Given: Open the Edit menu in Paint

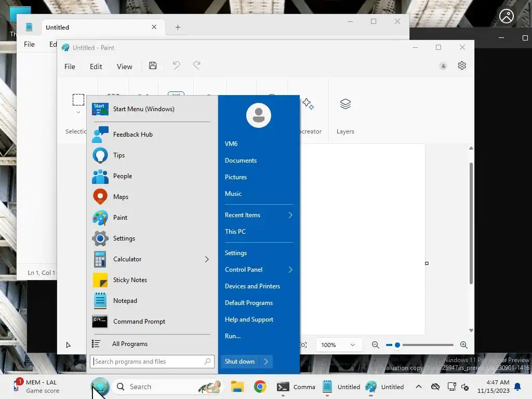Looking at the screenshot, I should coord(96,66).
